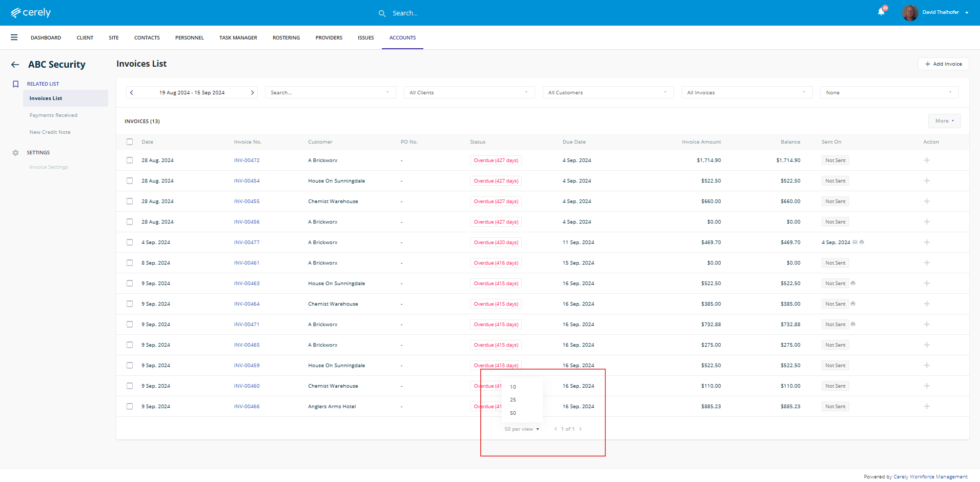The height and width of the screenshot is (482, 980).
Task: Choose 25 from the per view list
Action: [513, 400]
